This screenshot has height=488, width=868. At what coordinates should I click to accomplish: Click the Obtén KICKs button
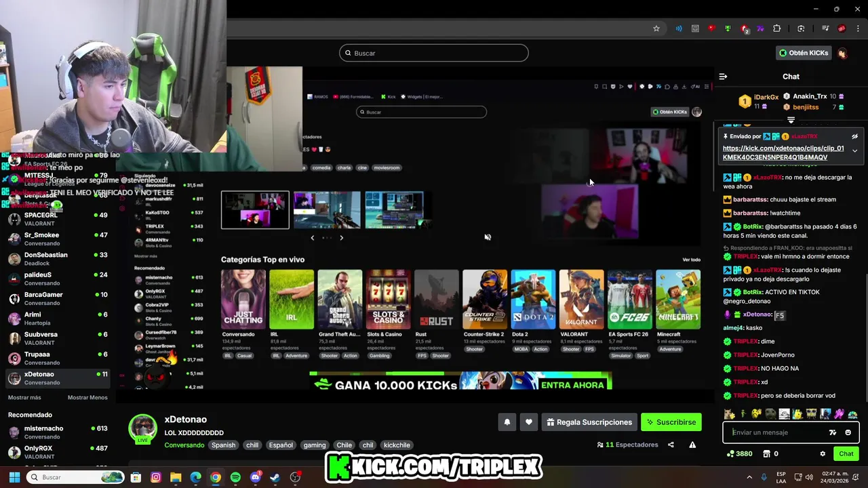pos(804,53)
